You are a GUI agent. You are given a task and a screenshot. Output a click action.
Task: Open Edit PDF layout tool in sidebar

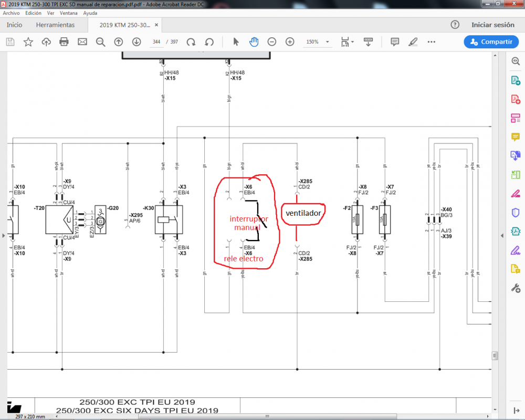click(x=516, y=118)
